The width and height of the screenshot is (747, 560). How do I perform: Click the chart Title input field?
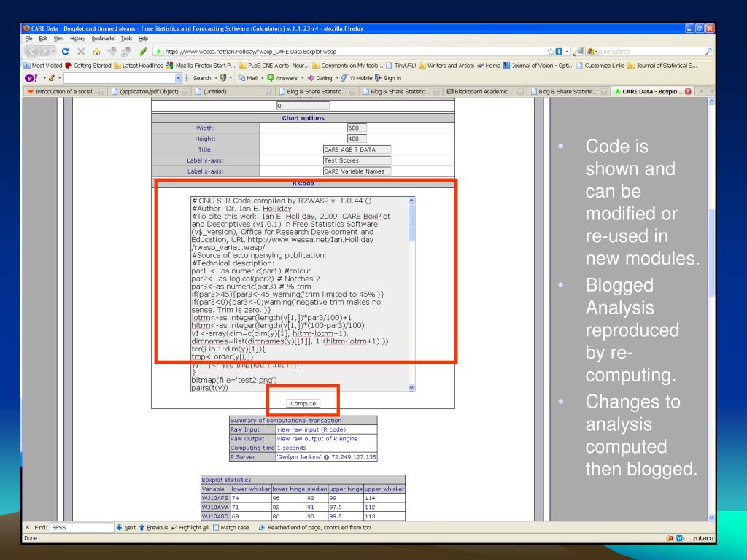[357, 149]
